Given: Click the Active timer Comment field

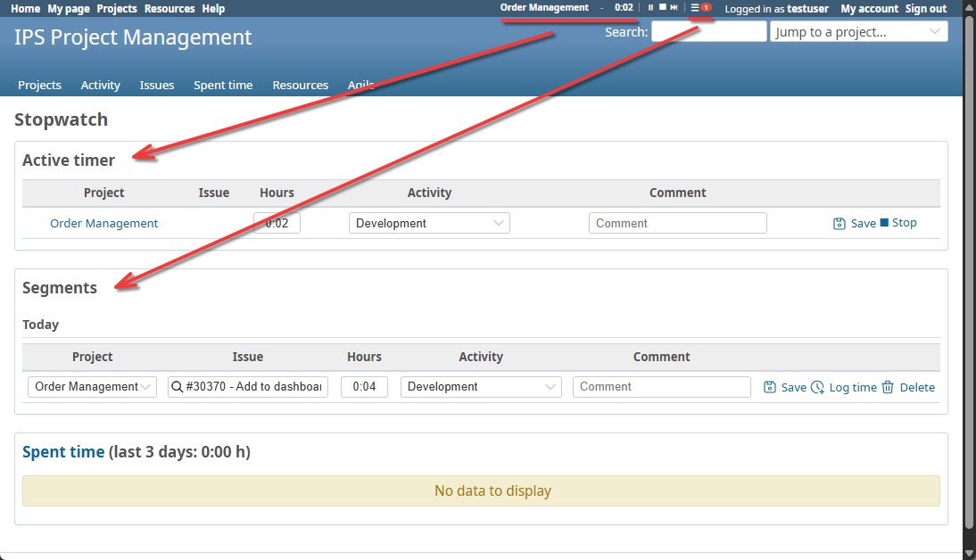Looking at the screenshot, I should pos(678,223).
